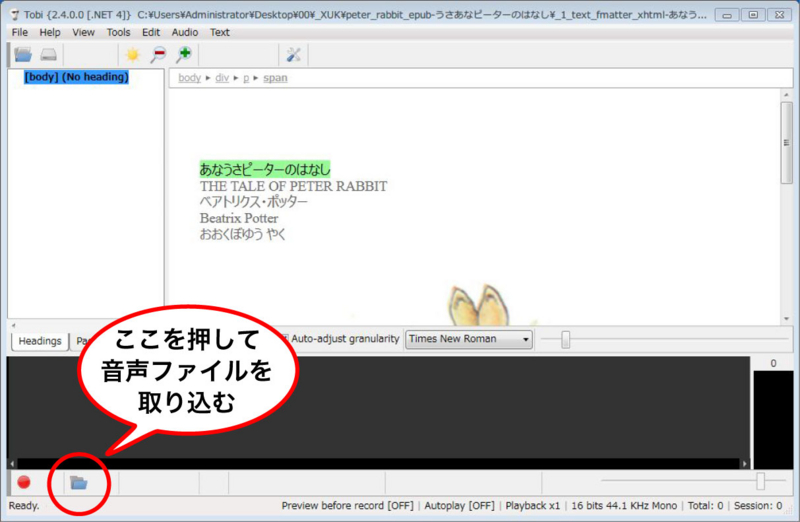Click the document scroll up arrow
The height and width of the screenshot is (522, 800).
(786, 95)
